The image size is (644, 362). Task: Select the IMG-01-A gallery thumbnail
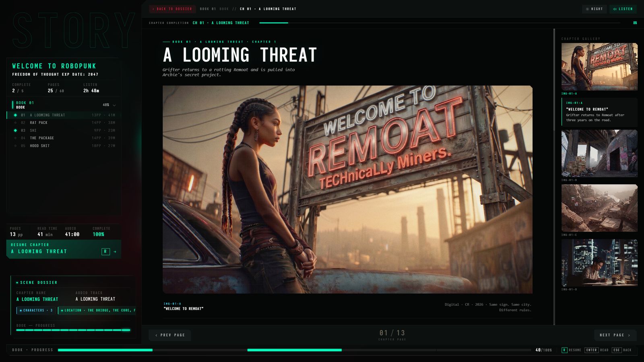coord(599,67)
